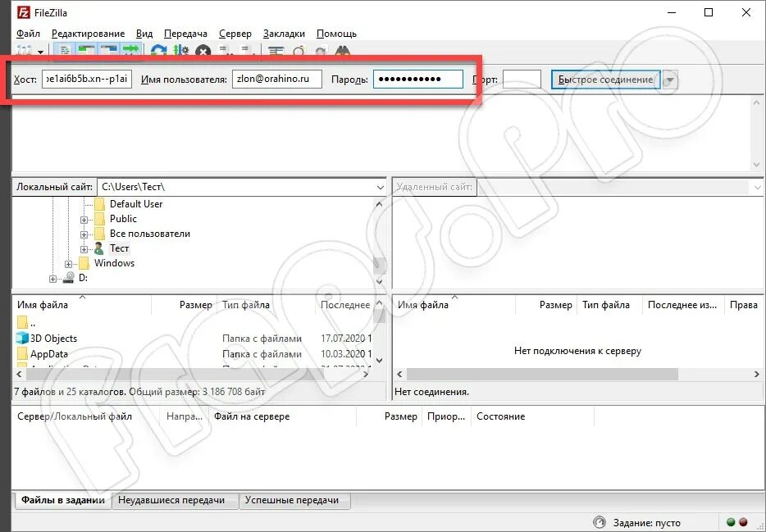
Task: Expand the D: drive tree node
Action: pos(52,279)
